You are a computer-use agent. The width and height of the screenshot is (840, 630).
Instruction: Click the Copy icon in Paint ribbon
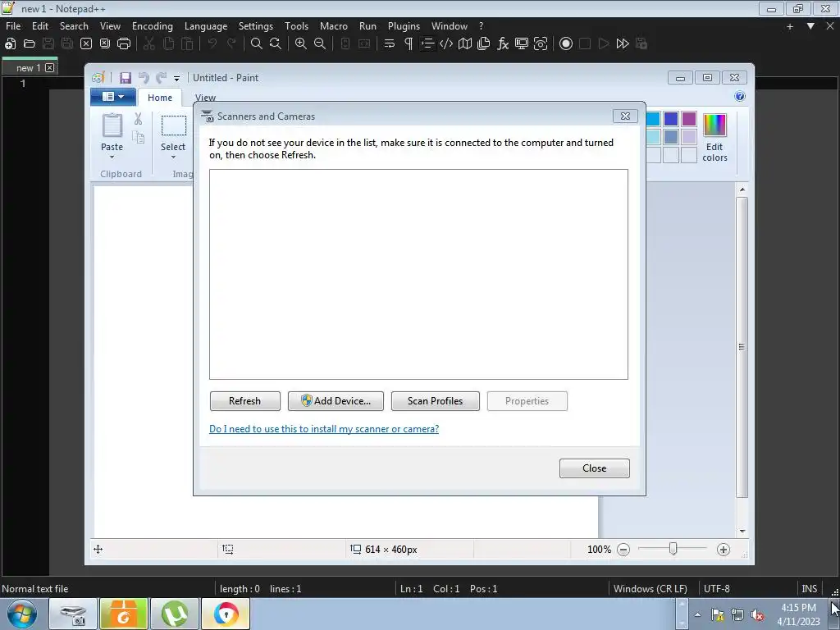click(138, 138)
